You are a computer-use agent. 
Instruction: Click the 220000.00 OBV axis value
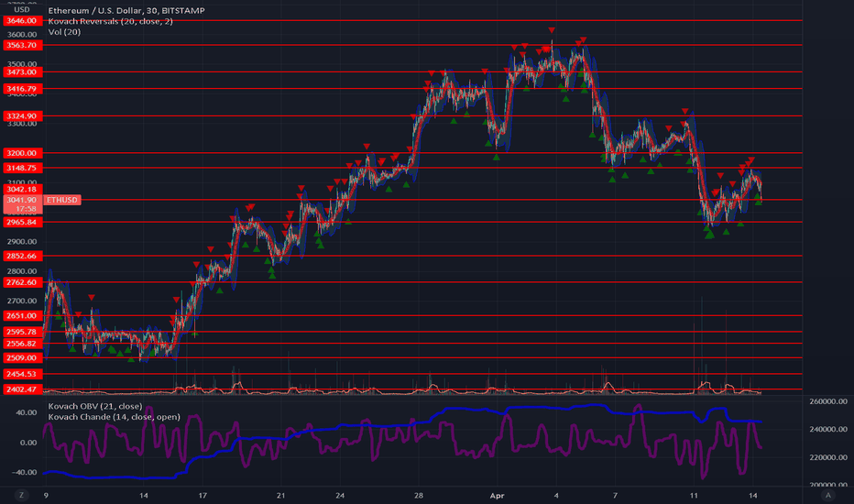[x=828, y=457]
